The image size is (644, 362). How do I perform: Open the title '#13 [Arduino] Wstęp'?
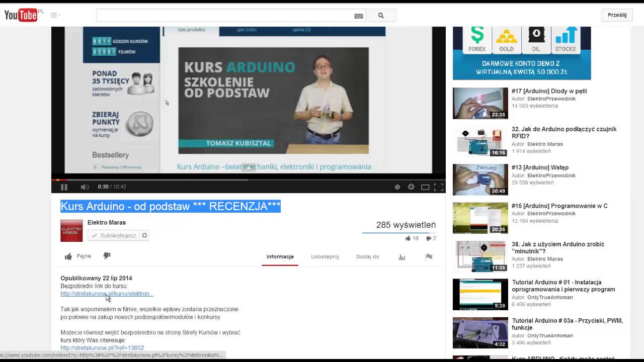[540, 167]
